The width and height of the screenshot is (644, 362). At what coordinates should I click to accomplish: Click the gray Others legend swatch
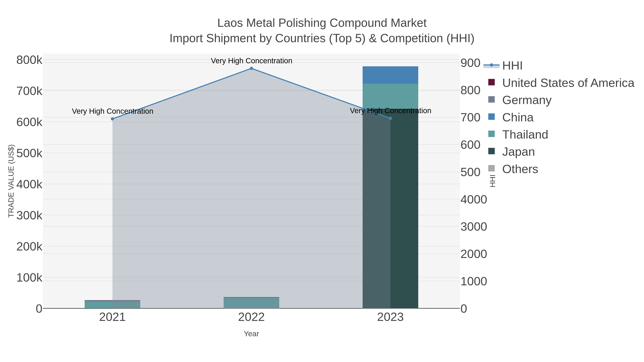[x=492, y=168]
